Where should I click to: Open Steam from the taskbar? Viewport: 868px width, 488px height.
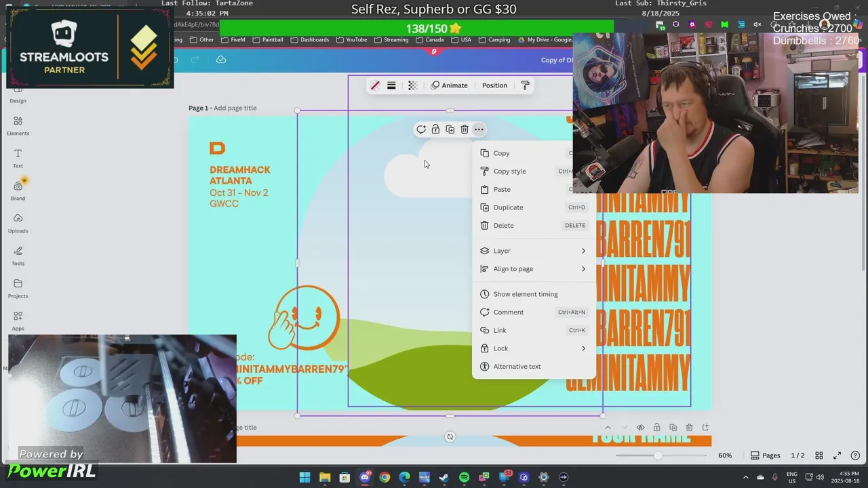[x=444, y=477]
